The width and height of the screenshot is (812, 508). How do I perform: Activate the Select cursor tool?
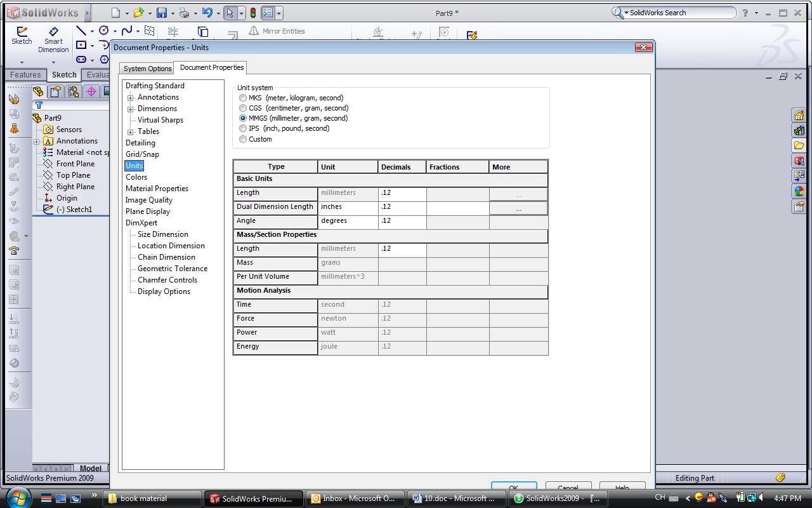point(230,13)
